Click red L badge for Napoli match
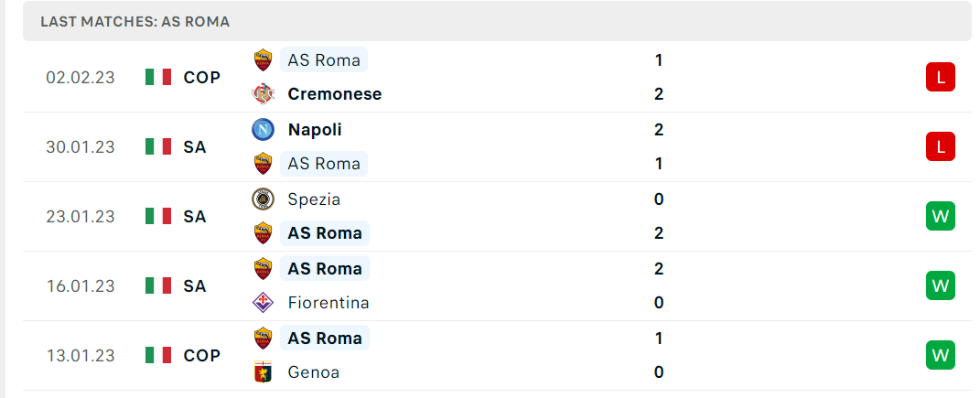Screen dimensions: 980x398 pos(941,146)
